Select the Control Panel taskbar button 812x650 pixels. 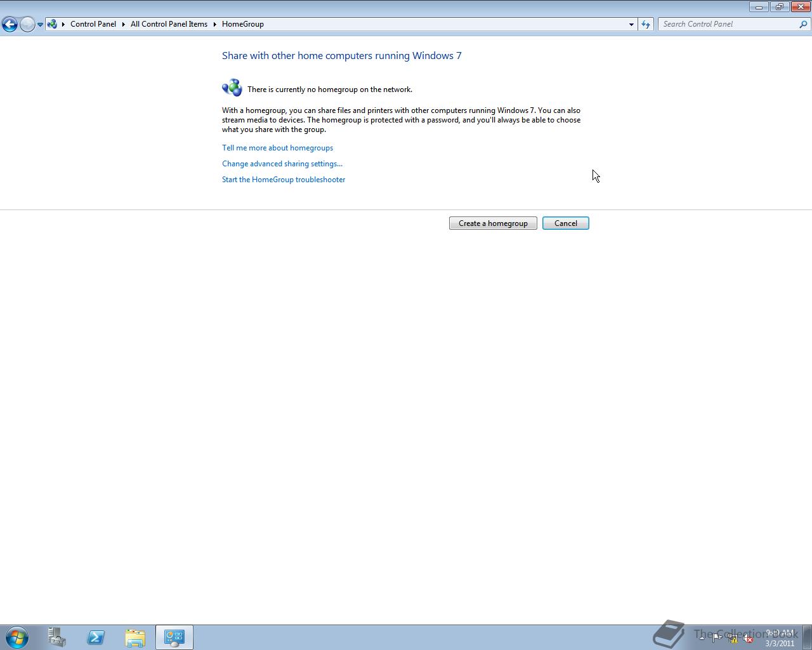pyautogui.click(x=174, y=637)
